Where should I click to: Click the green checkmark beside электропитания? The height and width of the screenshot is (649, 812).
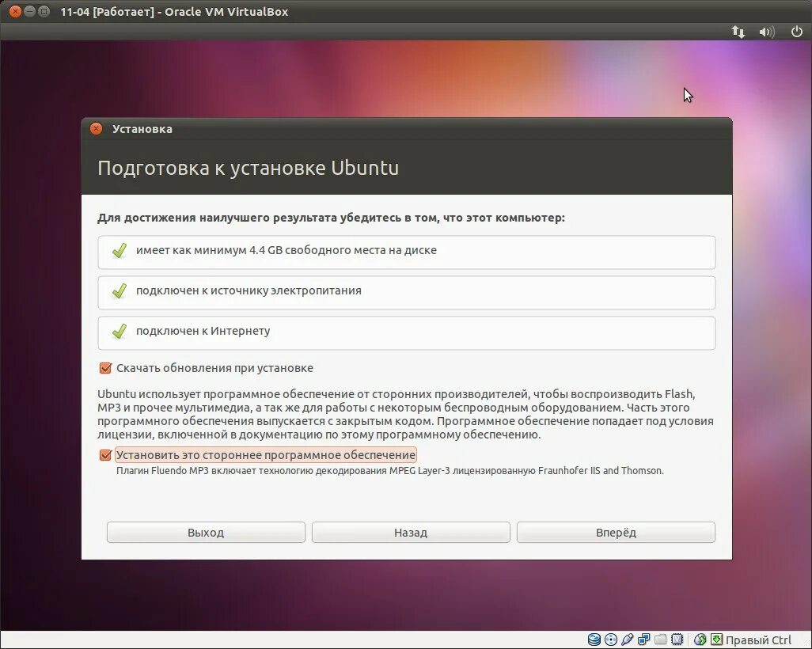click(x=120, y=291)
